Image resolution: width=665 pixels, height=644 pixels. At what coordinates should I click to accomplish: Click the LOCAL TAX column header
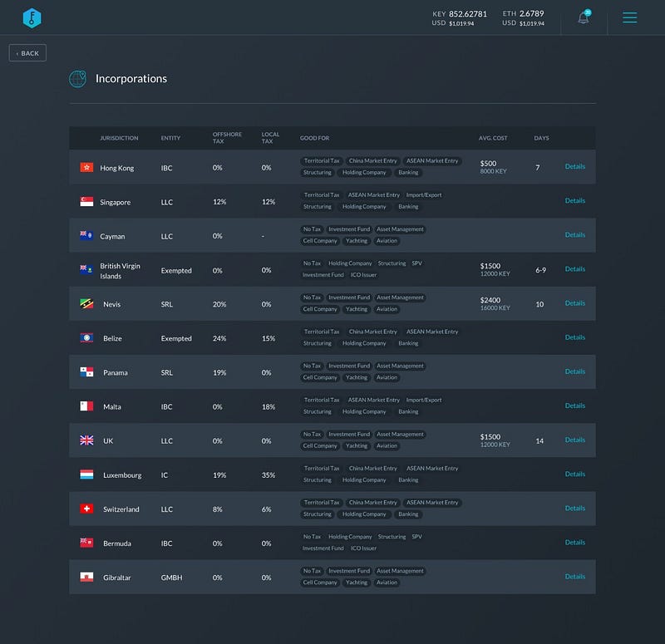click(270, 138)
